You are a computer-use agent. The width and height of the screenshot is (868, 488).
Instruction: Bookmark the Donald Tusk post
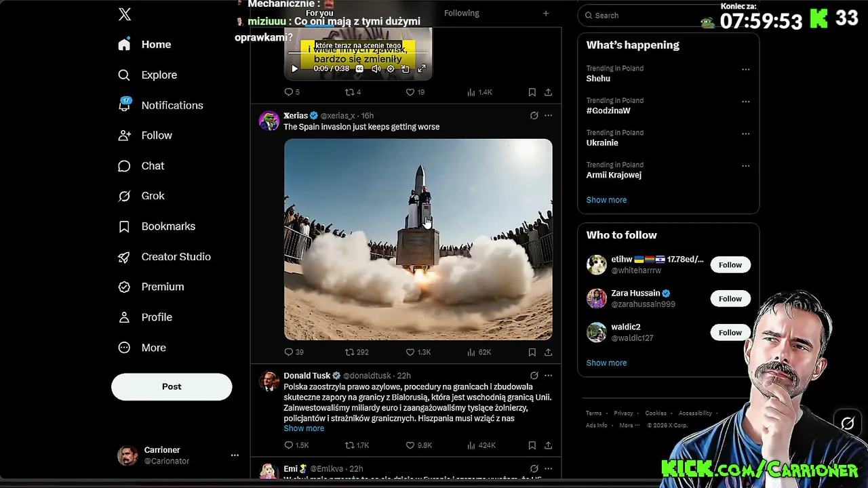[532, 445]
